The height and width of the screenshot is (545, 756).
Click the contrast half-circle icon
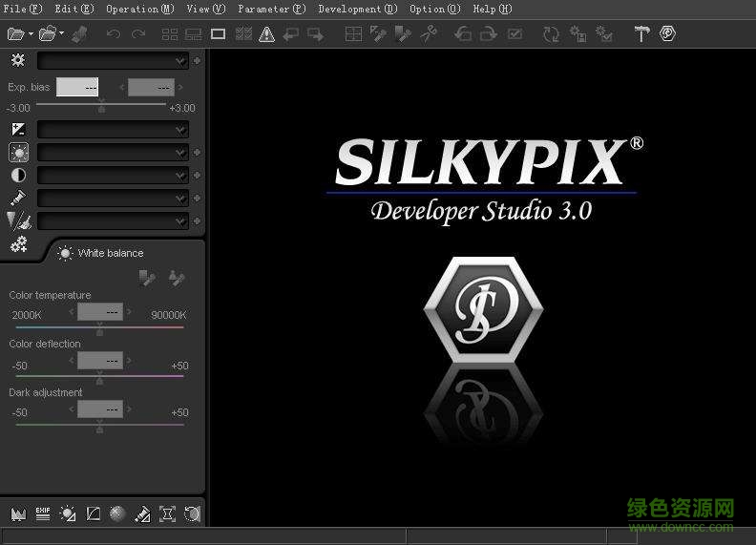(18, 176)
